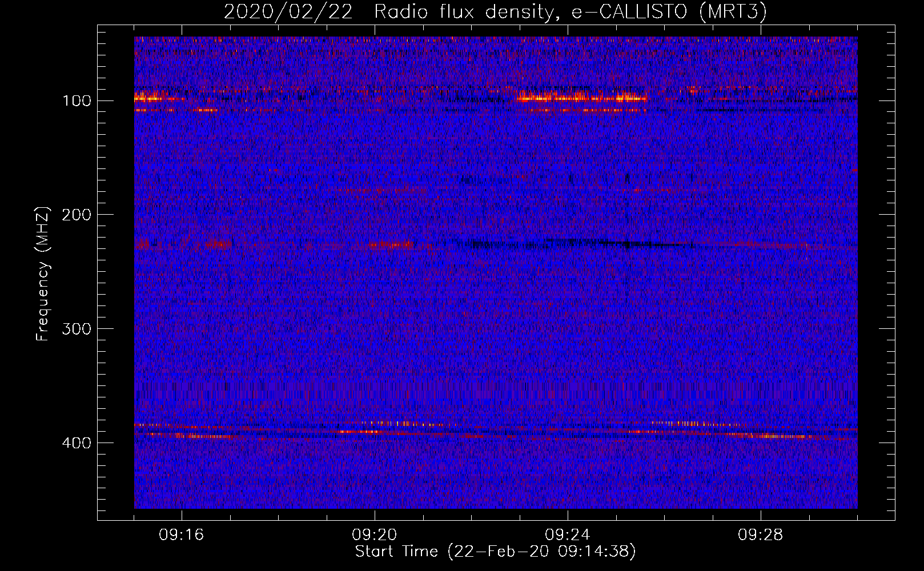924x571 pixels.
Task: Select the 200 frequency tick label
Action: 77,215
